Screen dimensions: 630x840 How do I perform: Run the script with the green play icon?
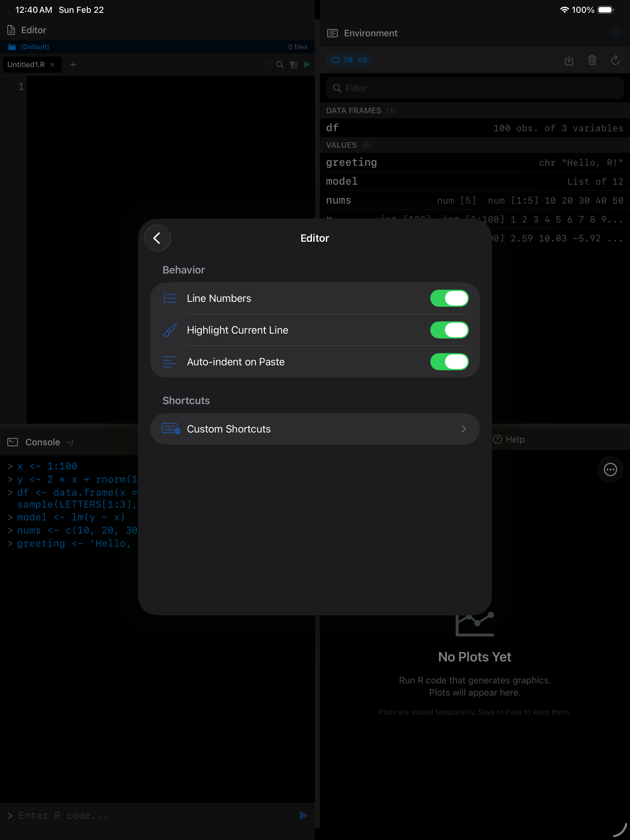(x=307, y=65)
